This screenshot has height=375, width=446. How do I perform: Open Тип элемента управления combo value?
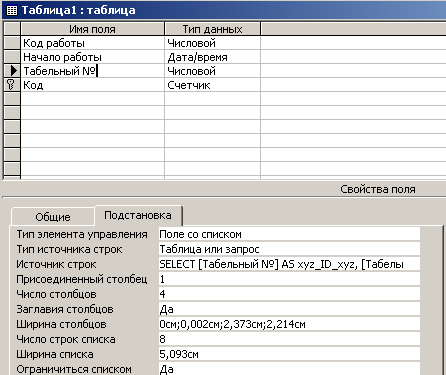289,234
